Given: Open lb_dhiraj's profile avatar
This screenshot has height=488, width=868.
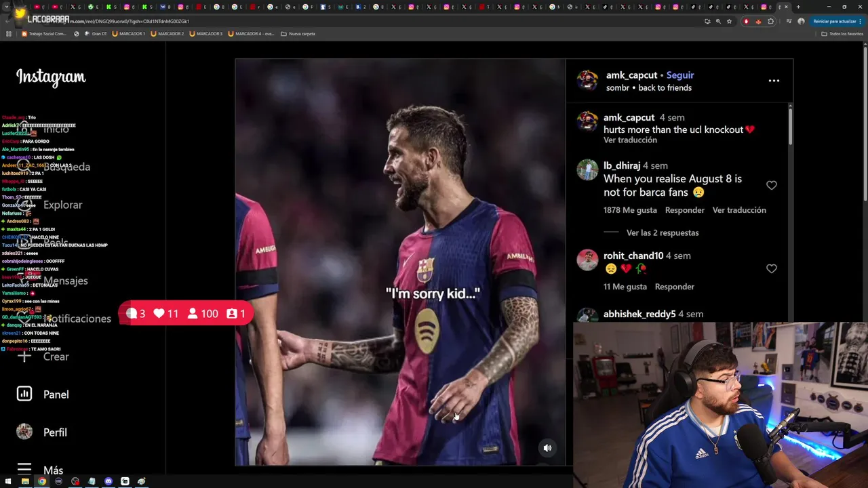Looking at the screenshot, I should click(587, 170).
